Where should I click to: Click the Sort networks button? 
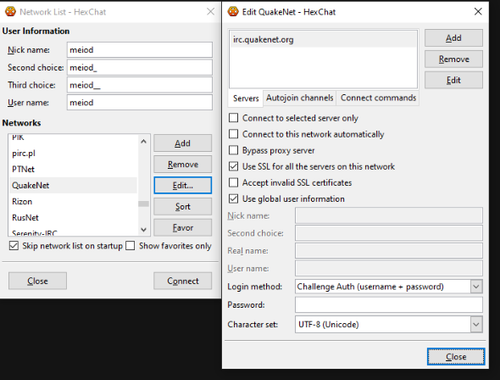[183, 207]
